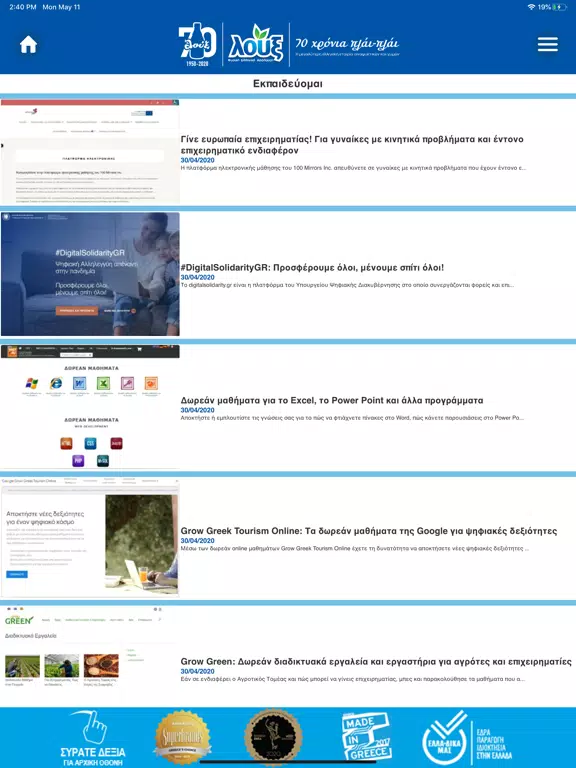Tap the 'Έδρα Παραγωγή Ιδιοκτησία' footer text
This screenshot has height=768, width=576.
coord(494,744)
